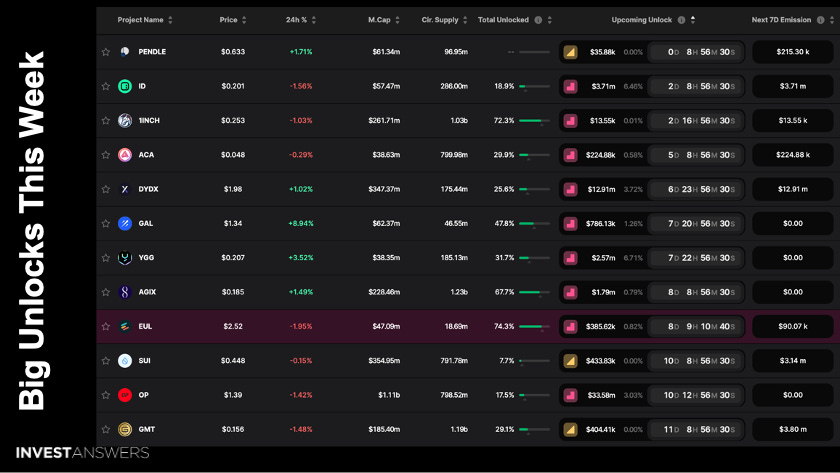The width and height of the screenshot is (840, 473).
Task: Click the red OP token logo
Action: point(125,395)
